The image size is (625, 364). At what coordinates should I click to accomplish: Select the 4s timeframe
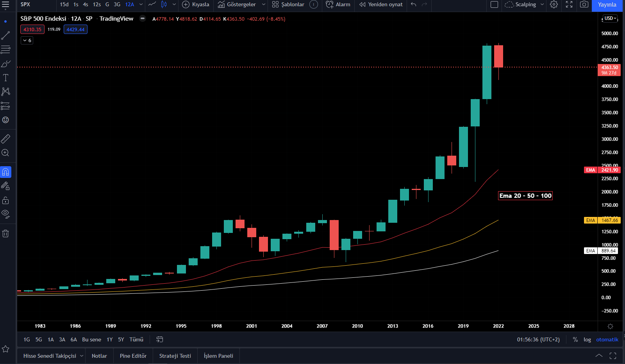86,5
